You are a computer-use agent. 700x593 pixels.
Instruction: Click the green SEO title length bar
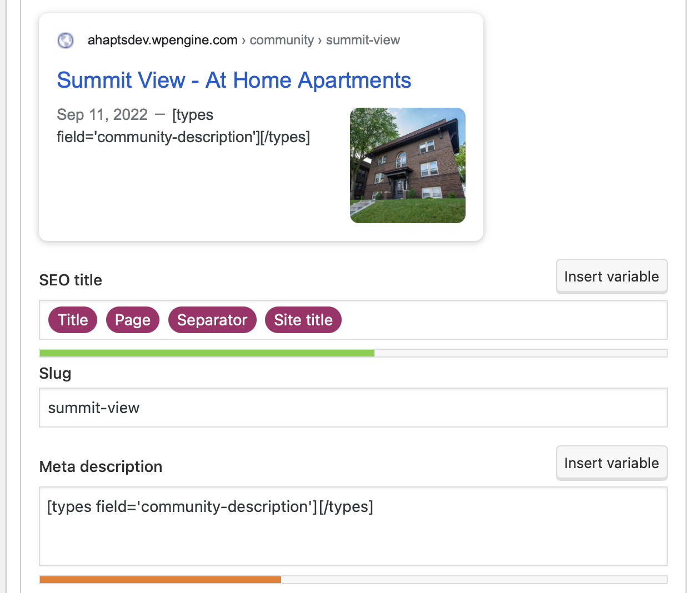click(x=207, y=353)
